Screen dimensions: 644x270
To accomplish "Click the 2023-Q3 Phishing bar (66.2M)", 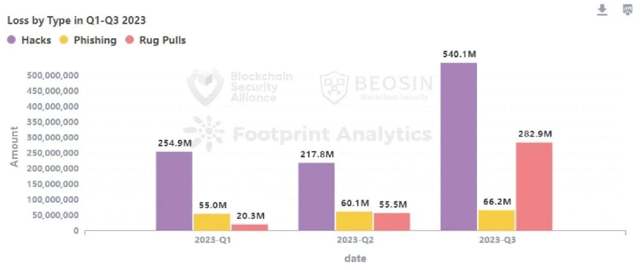I will point(496,220).
